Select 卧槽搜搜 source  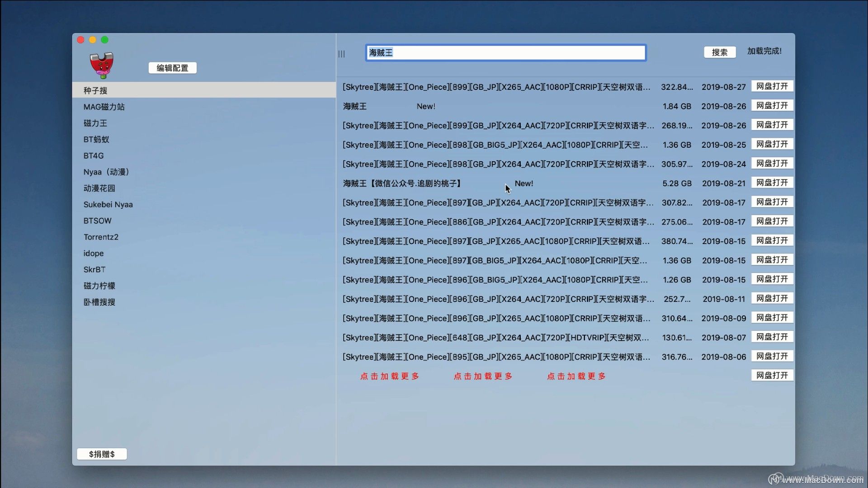pos(204,302)
